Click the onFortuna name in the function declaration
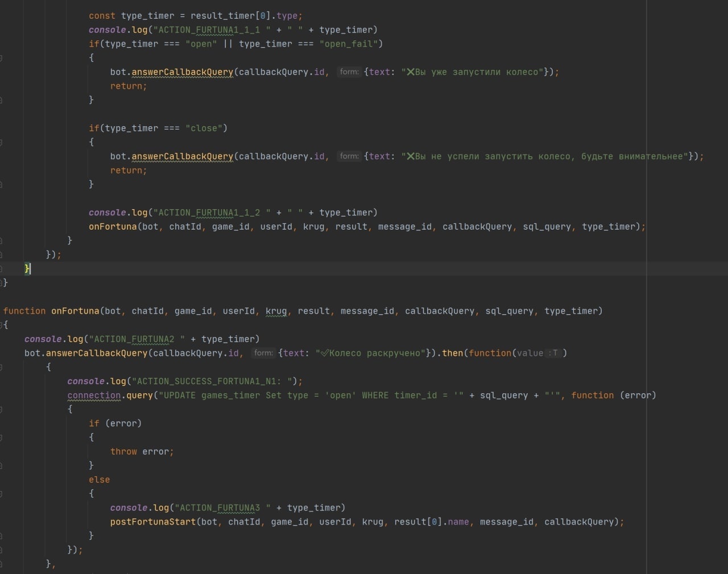Viewport: 728px width, 574px height. [75, 311]
